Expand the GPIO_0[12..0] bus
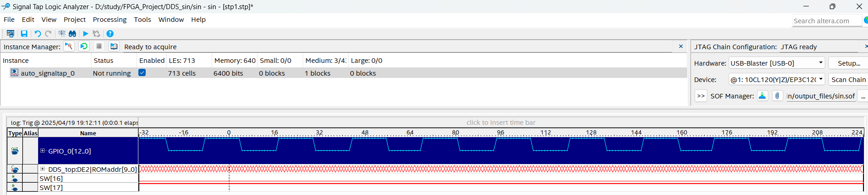Screen dimensions: 868x195 pyautogui.click(x=43, y=151)
